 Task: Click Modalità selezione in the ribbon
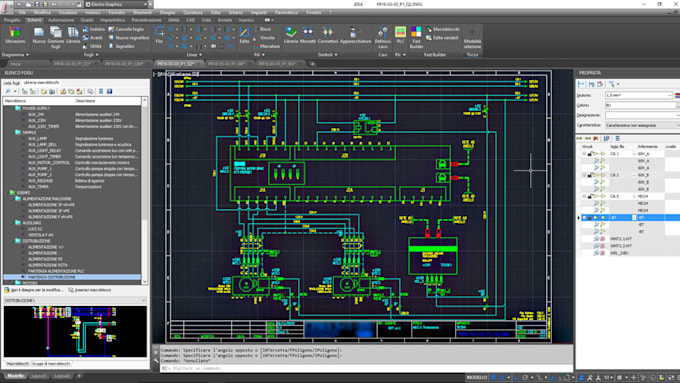tap(472, 38)
